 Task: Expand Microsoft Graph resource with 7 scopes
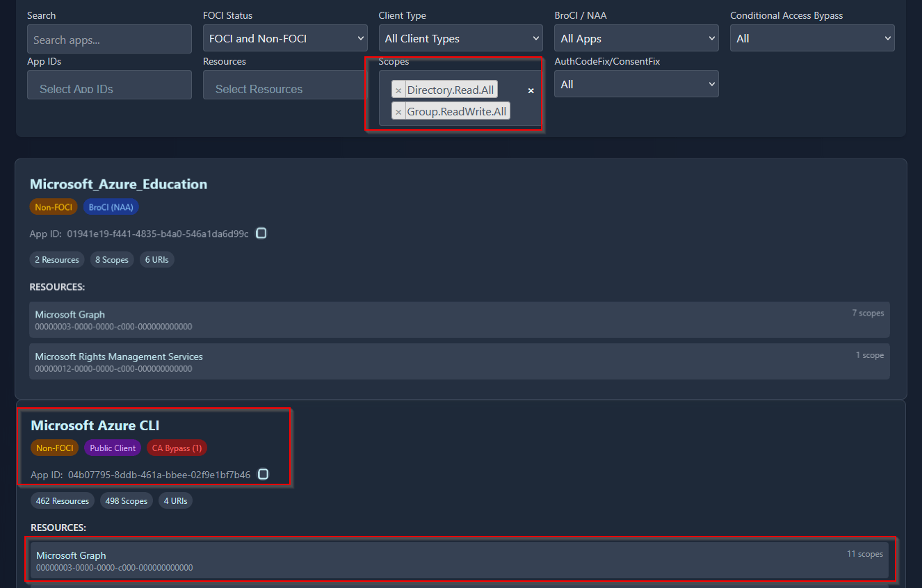click(460, 320)
